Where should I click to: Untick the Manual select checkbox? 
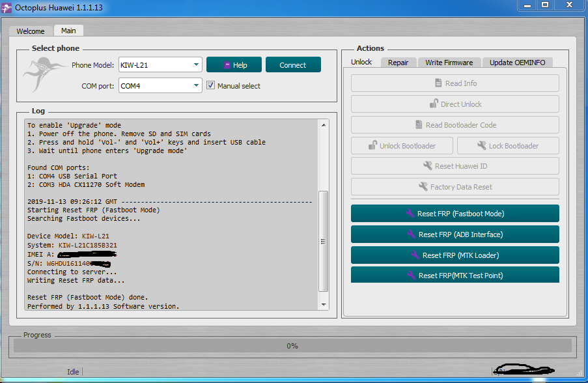211,85
